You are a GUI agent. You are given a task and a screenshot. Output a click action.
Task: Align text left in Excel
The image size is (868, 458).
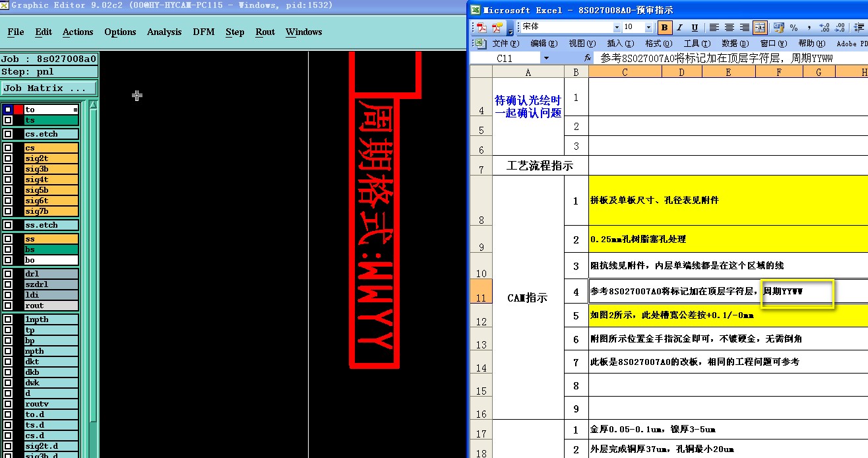pyautogui.click(x=714, y=28)
